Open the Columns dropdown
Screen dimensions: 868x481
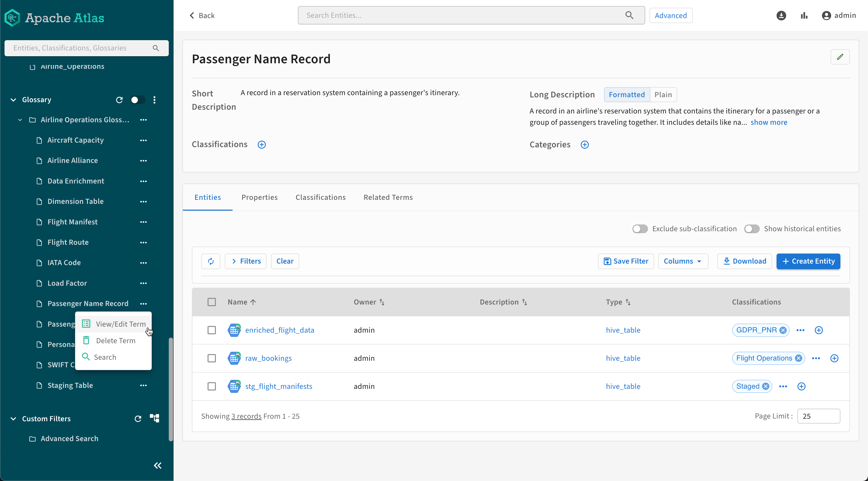click(683, 261)
